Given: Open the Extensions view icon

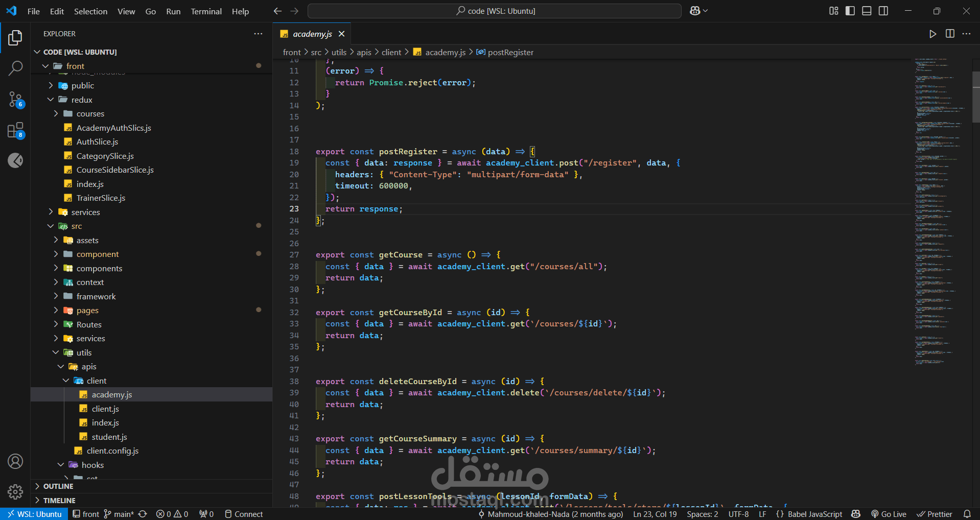Looking at the screenshot, I should tap(15, 131).
